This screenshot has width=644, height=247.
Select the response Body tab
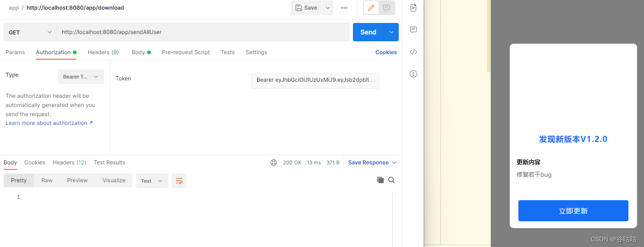click(x=10, y=163)
